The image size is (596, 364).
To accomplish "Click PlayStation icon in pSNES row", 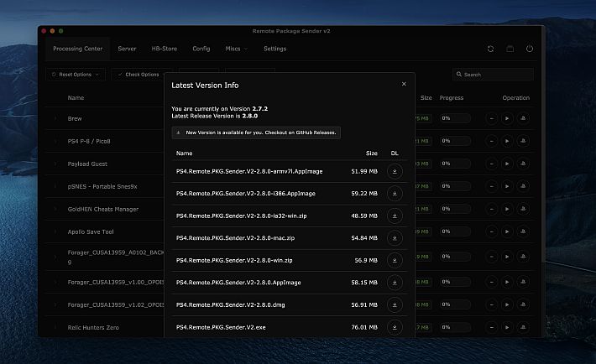I will coord(523,186).
